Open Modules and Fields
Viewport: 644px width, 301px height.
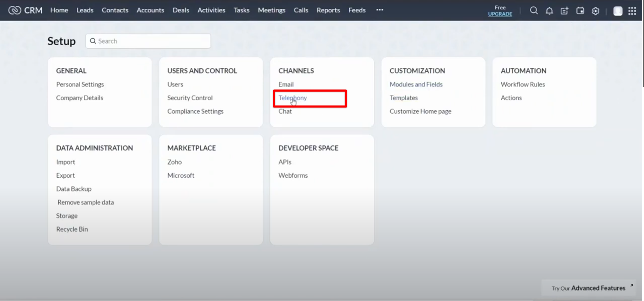point(416,84)
